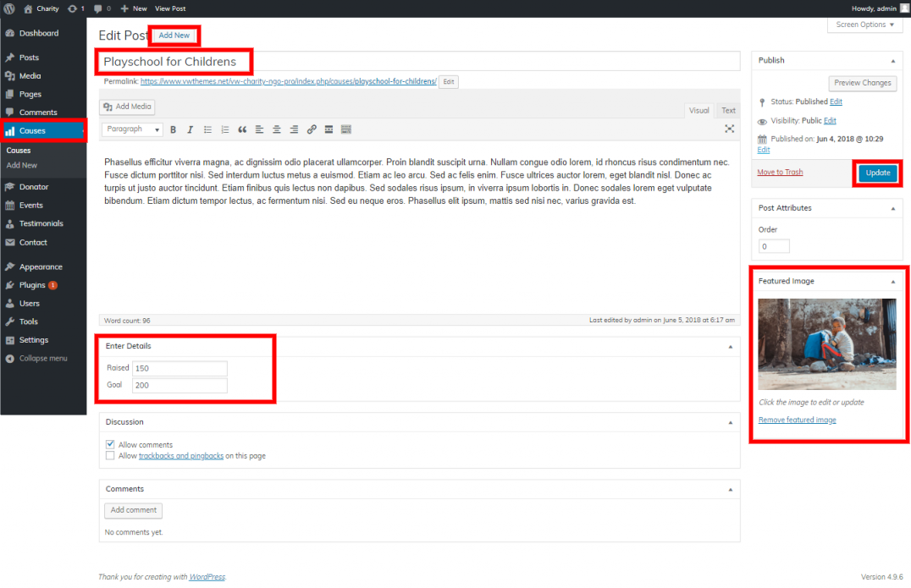Collapse the Publish panel arrow

892,61
